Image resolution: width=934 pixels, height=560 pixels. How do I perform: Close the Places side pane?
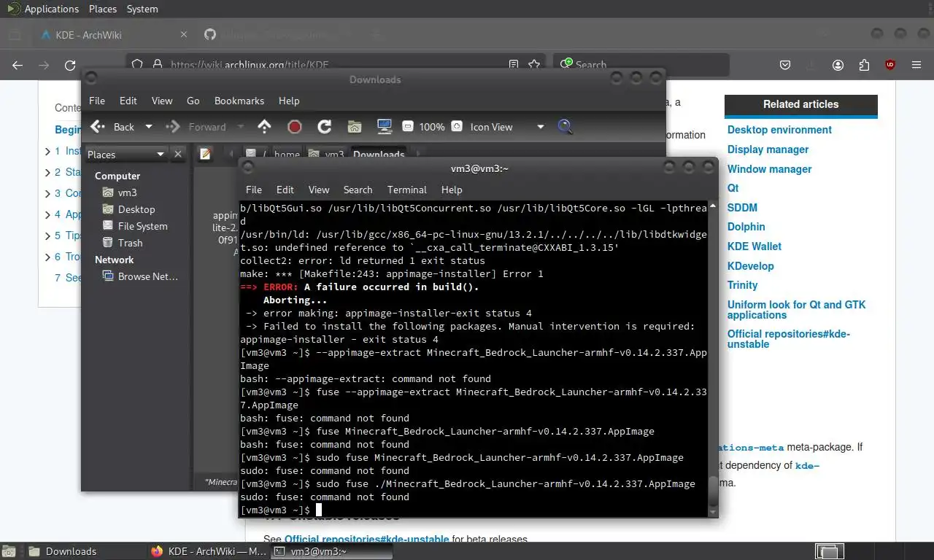(x=178, y=155)
